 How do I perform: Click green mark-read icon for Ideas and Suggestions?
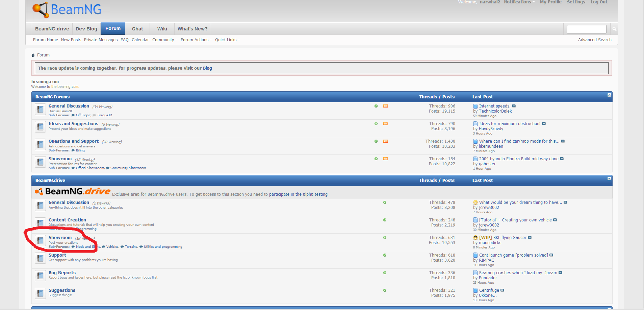376,124
